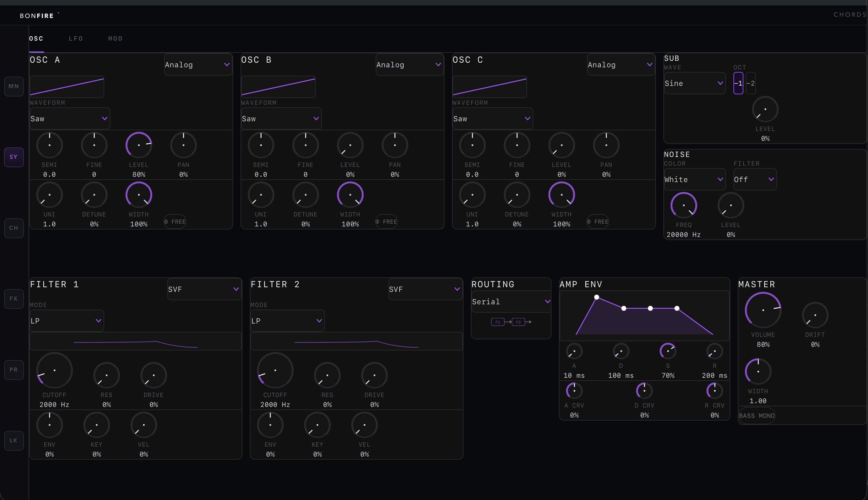Image resolution: width=868 pixels, height=500 pixels.
Task: Switch to the MOD tab
Action: 115,38
